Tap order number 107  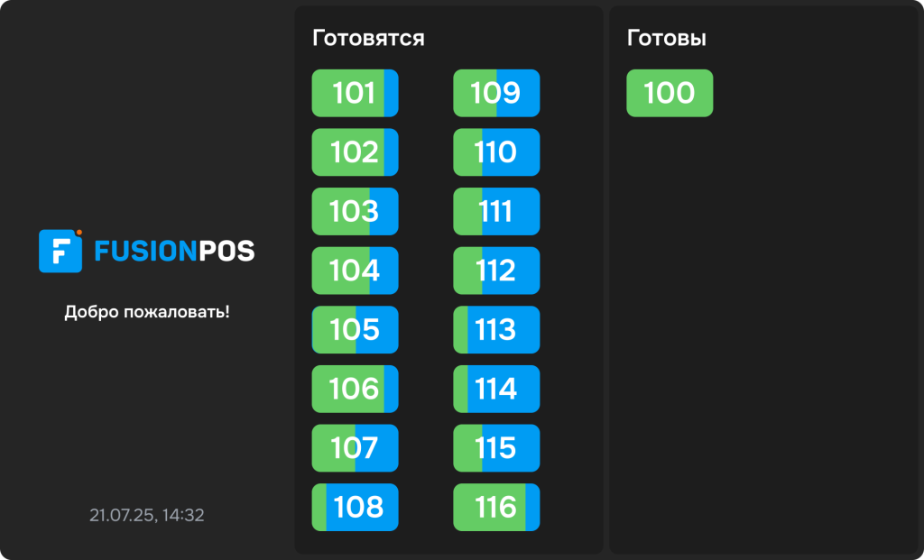pos(355,448)
